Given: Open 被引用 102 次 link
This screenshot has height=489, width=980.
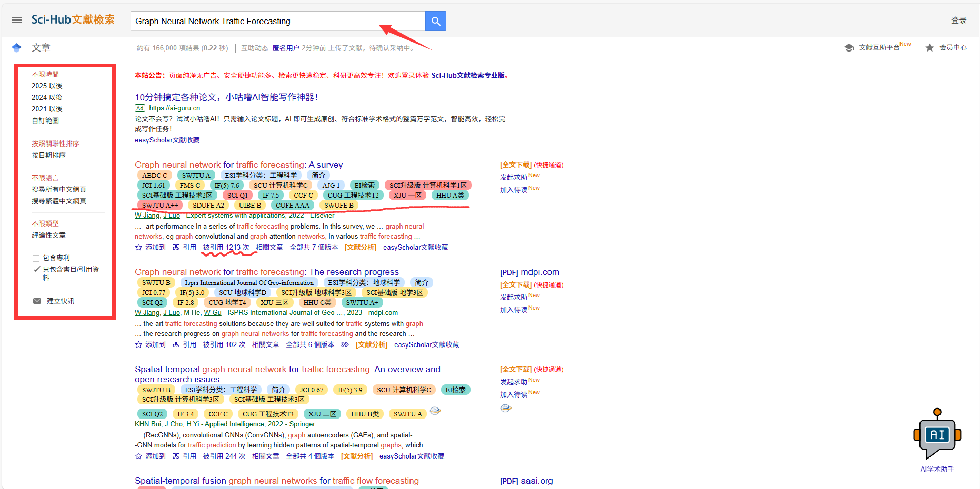Looking at the screenshot, I should [x=224, y=344].
